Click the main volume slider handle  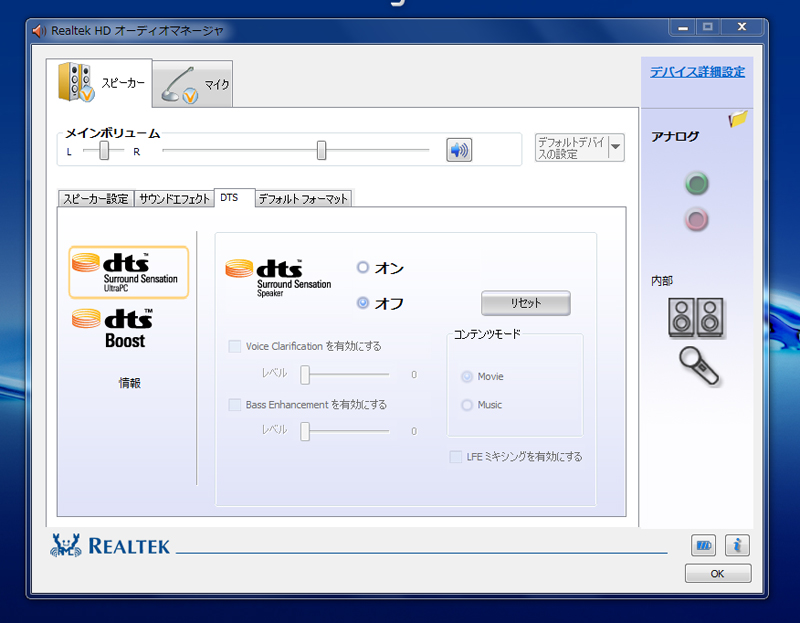pos(321,151)
